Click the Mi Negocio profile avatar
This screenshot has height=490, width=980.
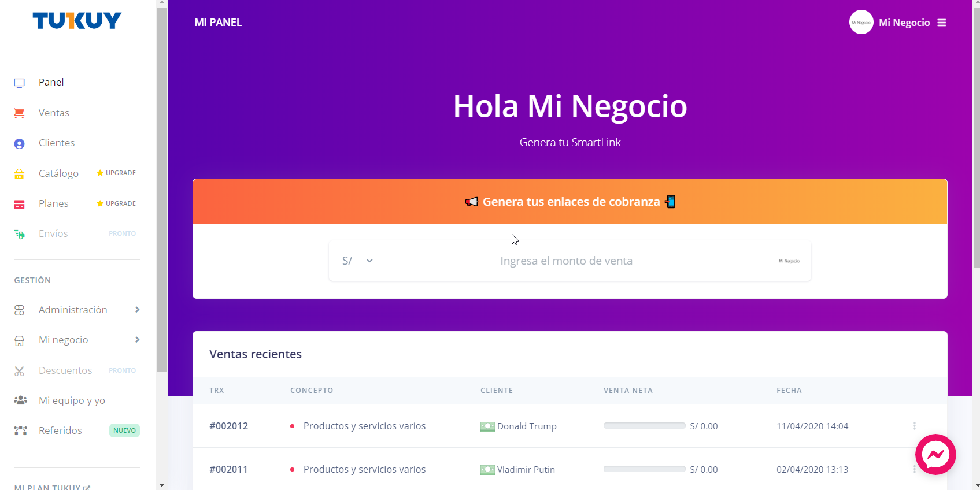pyautogui.click(x=861, y=23)
